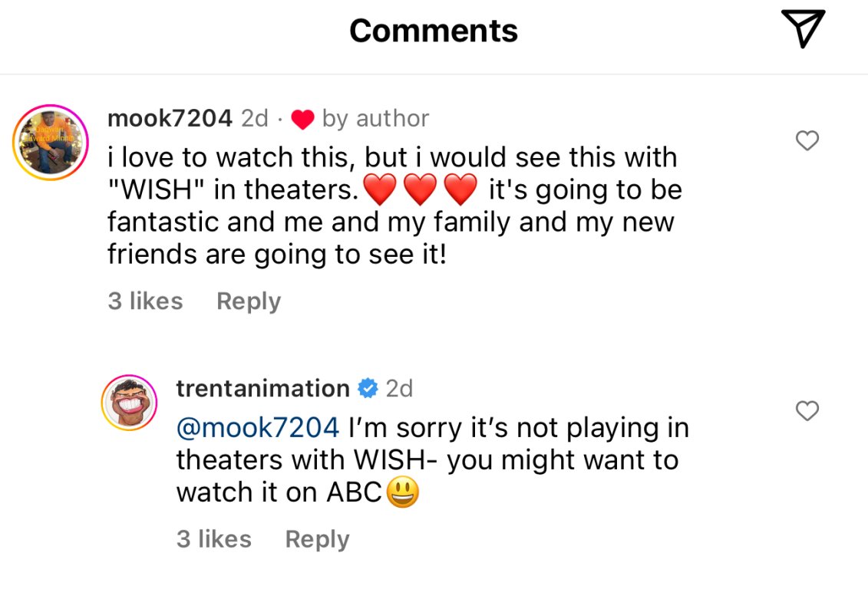Tap the paper plane share icon
868x589 pixels.
pos(802,29)
